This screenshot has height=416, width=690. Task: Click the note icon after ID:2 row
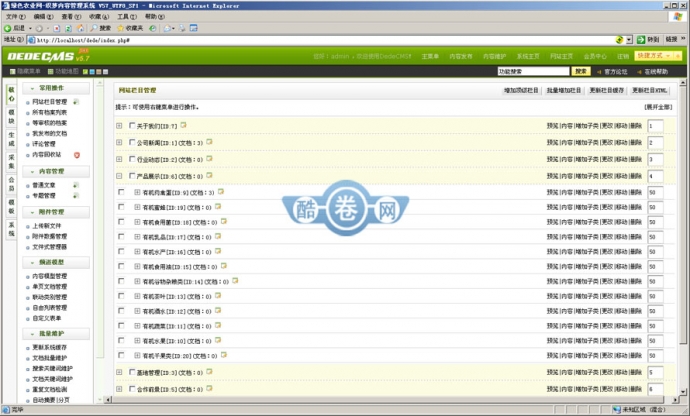(x=209, y=158)
